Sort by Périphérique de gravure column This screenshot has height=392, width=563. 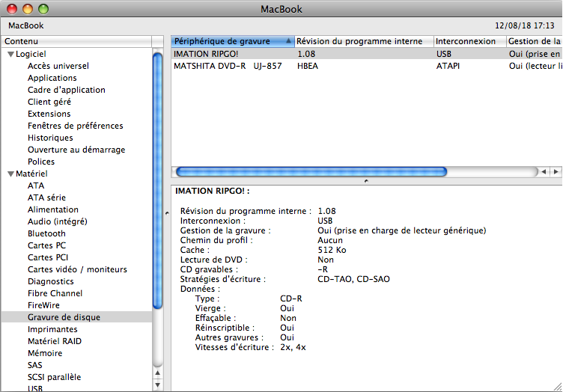pyautogui.click(x=233, y=42)
